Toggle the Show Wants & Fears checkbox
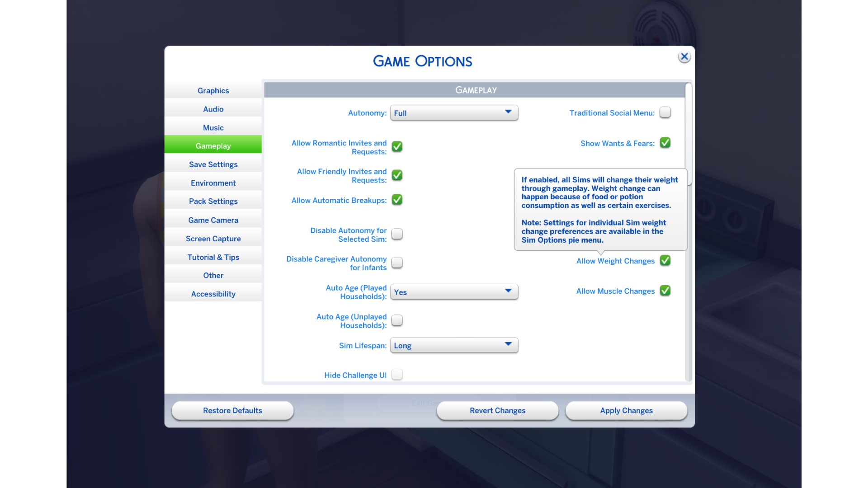 [x=665, y=143]
